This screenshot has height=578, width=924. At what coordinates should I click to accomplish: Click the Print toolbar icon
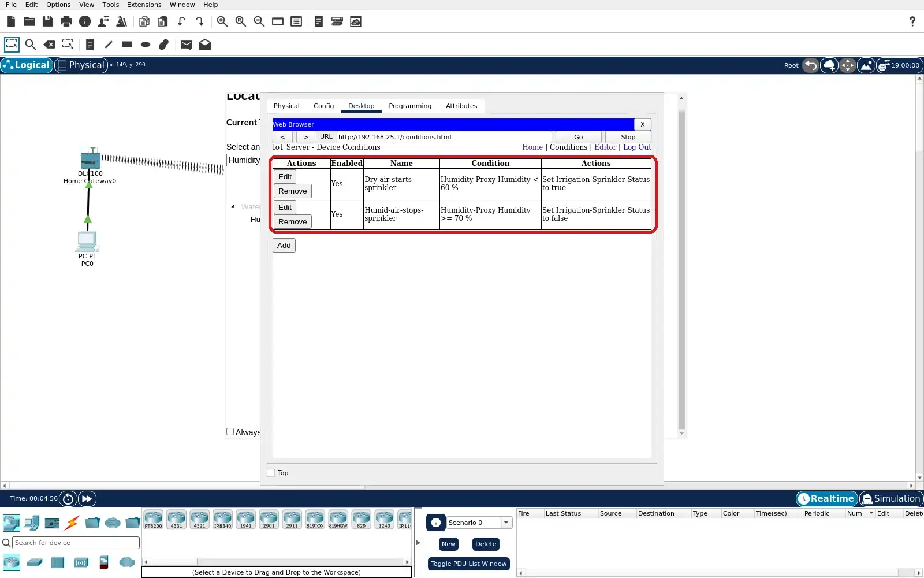tap(66, 21)
